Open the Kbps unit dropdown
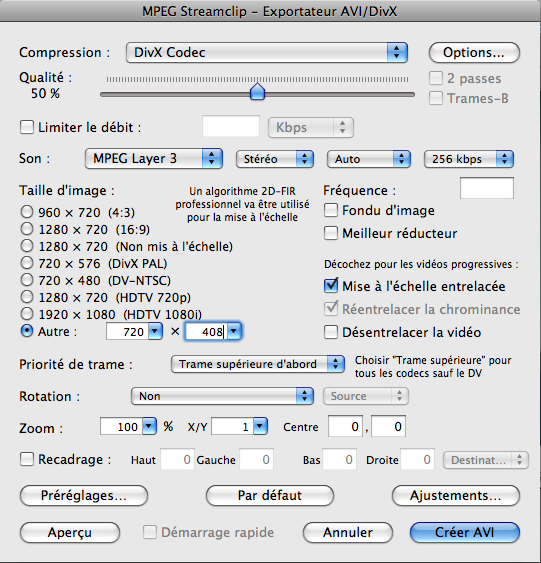541x563 pixels. 311,127
